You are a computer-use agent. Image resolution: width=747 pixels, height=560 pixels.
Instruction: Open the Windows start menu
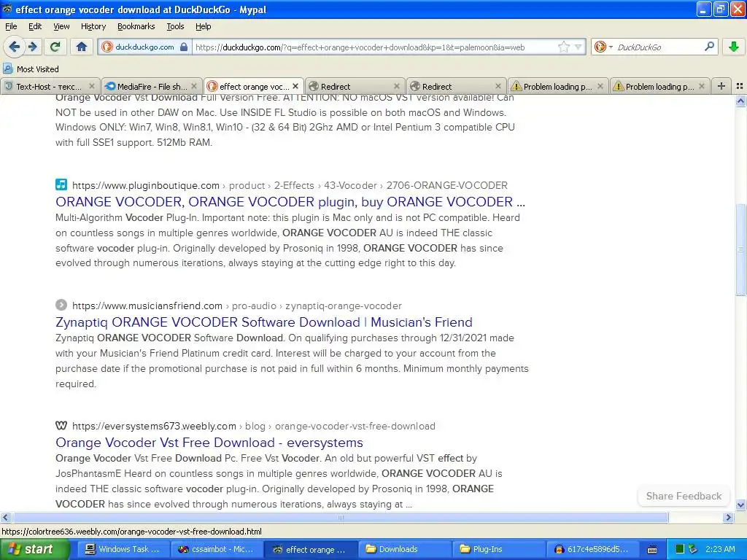pos(34,549)
